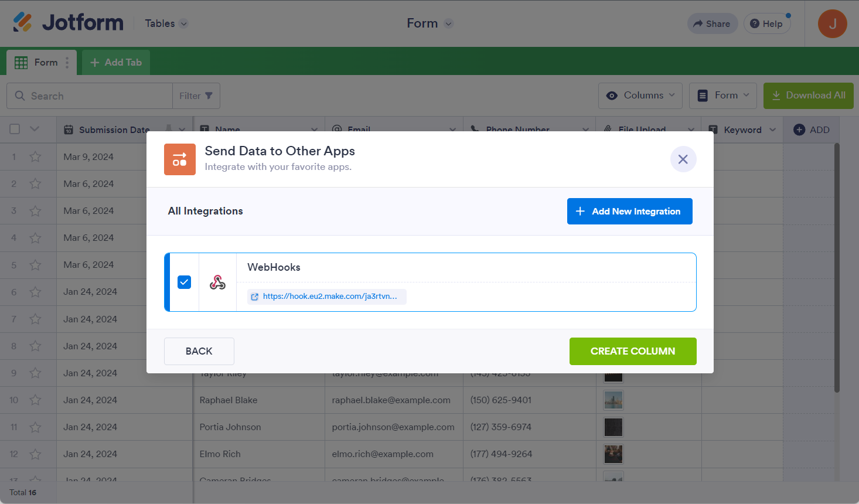
Task: Uncheck the WebHooks integration checkbox
Action: pyautogui.click(x=184, y=282)
